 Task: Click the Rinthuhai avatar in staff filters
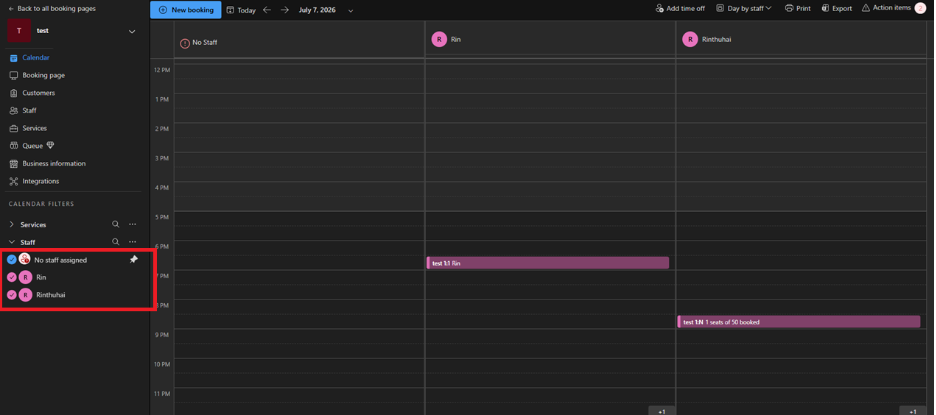[x=25, y=295]
